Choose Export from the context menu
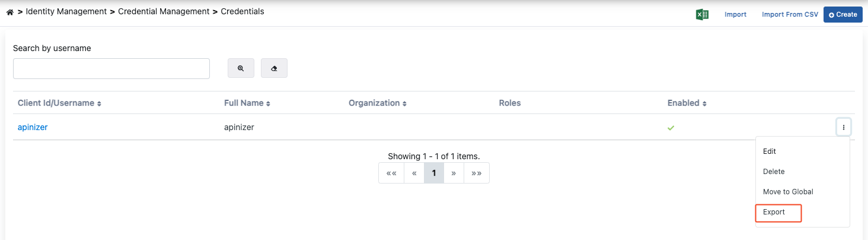This screenshot has width=868, height=240. (x=774, y=212)
